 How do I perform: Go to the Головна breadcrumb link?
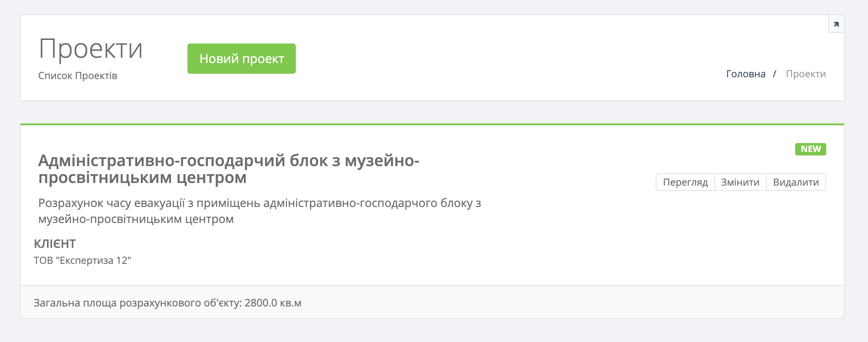(745, 74)
